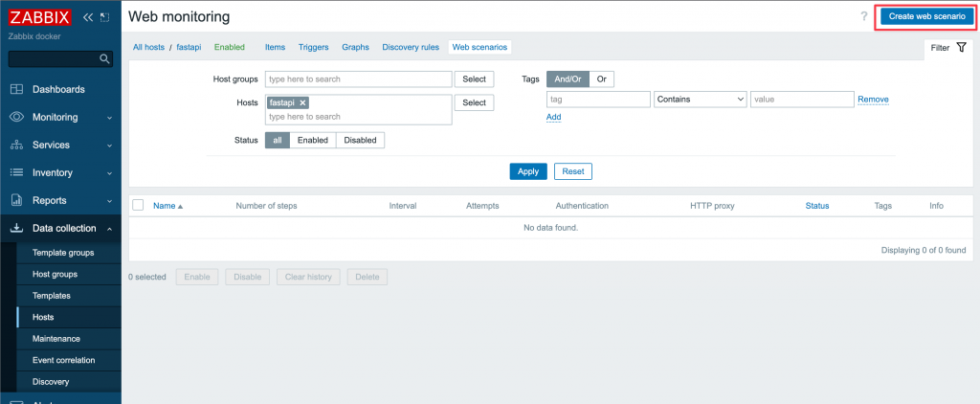
Task: Expand the Services menu chevron
Action: [109, 146]
